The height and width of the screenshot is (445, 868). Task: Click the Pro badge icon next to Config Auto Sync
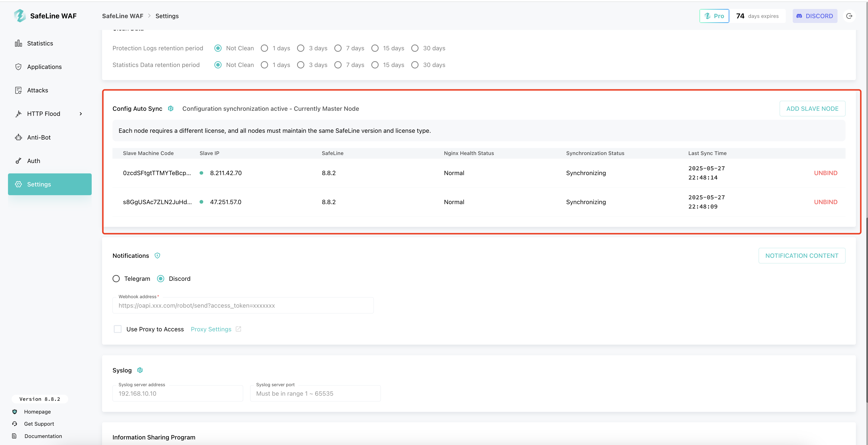pos(171,109)
